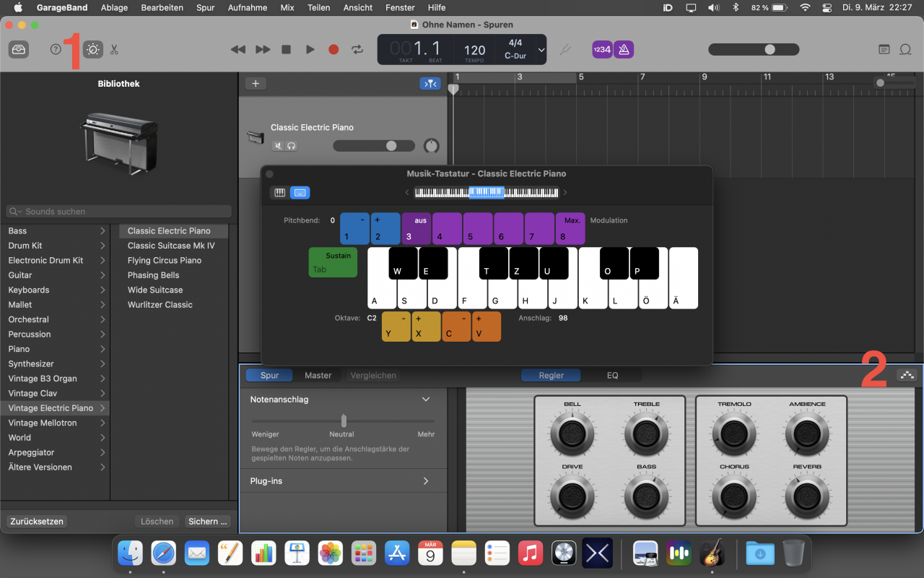The height and width of the screenshot is (578, 924).
Task: Click the Tuner fork icon
Action: tap(566, 50)
